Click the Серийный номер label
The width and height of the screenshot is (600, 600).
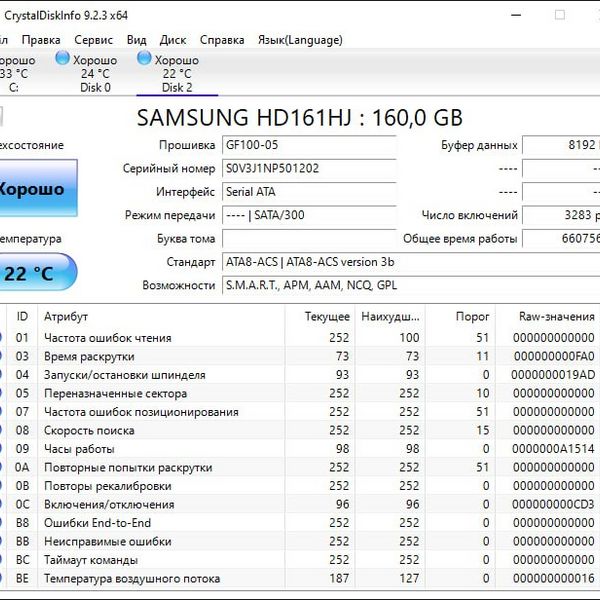[x=169, y=169]
